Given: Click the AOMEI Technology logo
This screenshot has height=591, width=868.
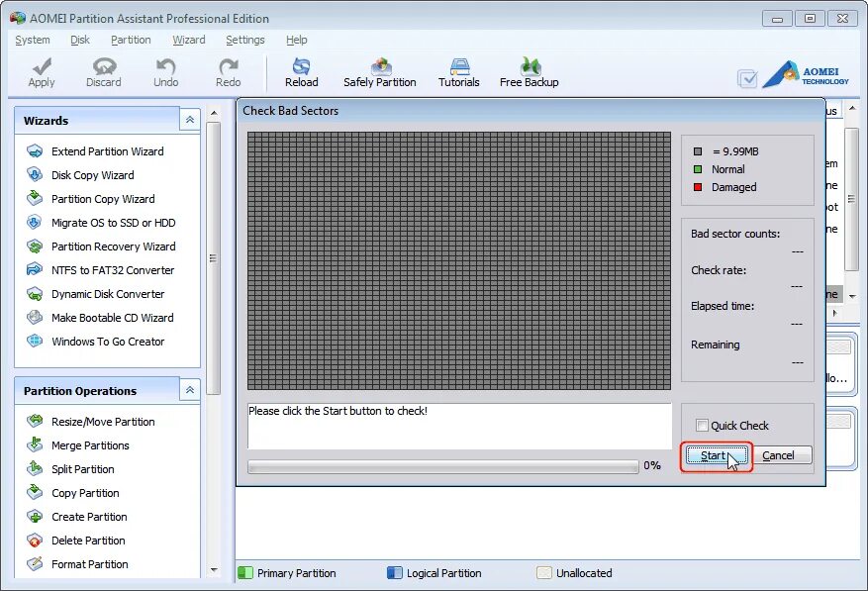Looking at the screenshot, I should (x=806, y=75).
